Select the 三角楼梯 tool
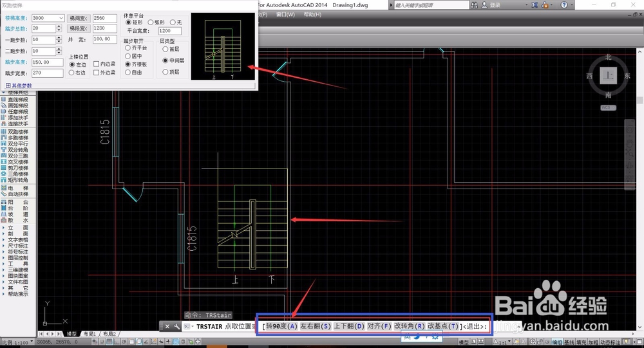This screenshot has width=644, height=348. (x=15, y=174)
